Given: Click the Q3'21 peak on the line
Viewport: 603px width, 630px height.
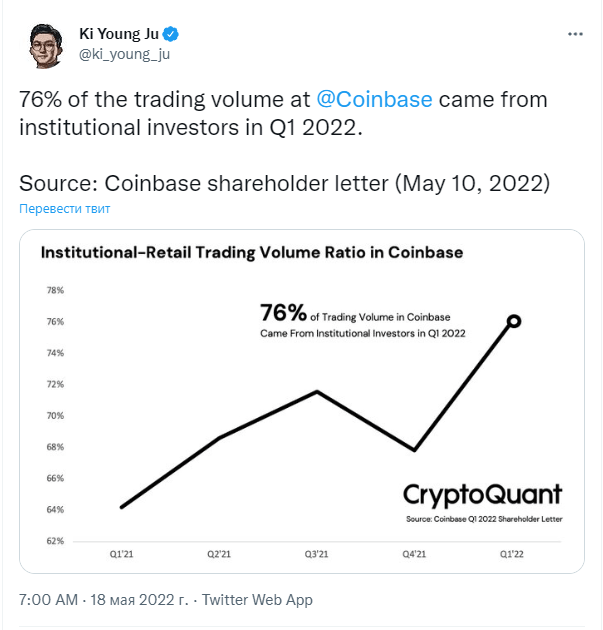Looking at the screenshot, I should pos(317,391).
